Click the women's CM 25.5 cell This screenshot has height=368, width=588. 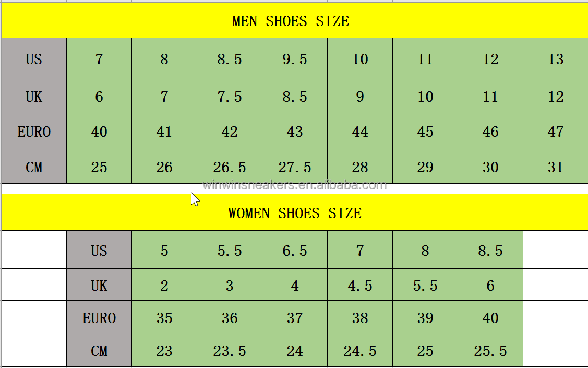point(490,351)
